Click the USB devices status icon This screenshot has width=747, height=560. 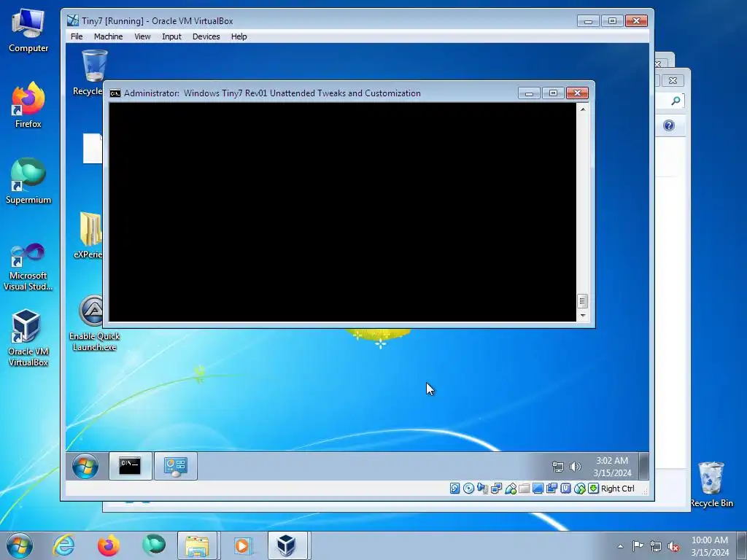pyautogui.click(x=510, y=489)
